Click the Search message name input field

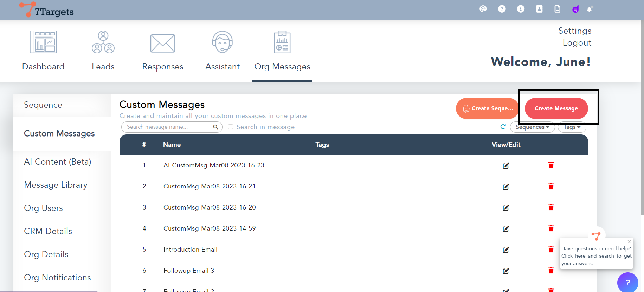tap(168, 127)
